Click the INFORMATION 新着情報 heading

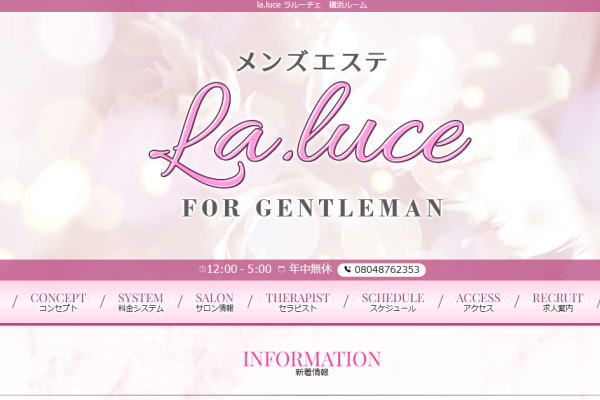pyautogui.click(x=312, y=363)
